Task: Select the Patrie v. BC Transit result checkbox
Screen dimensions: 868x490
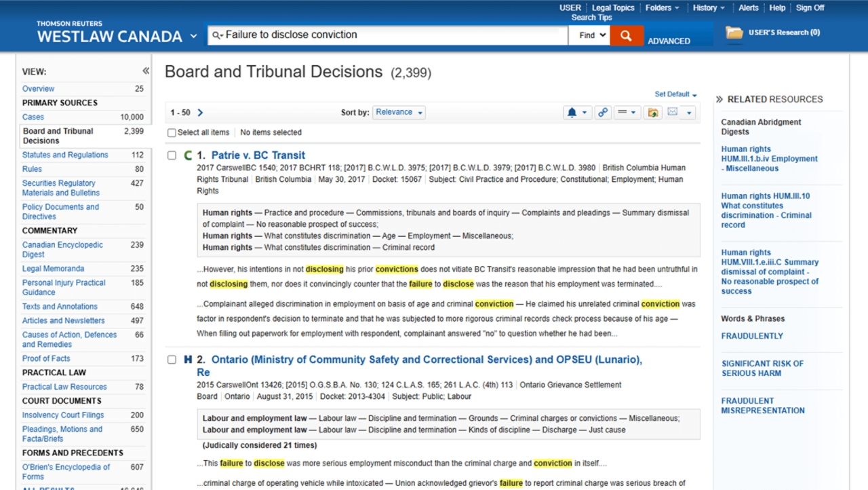Action: [172, 155]
